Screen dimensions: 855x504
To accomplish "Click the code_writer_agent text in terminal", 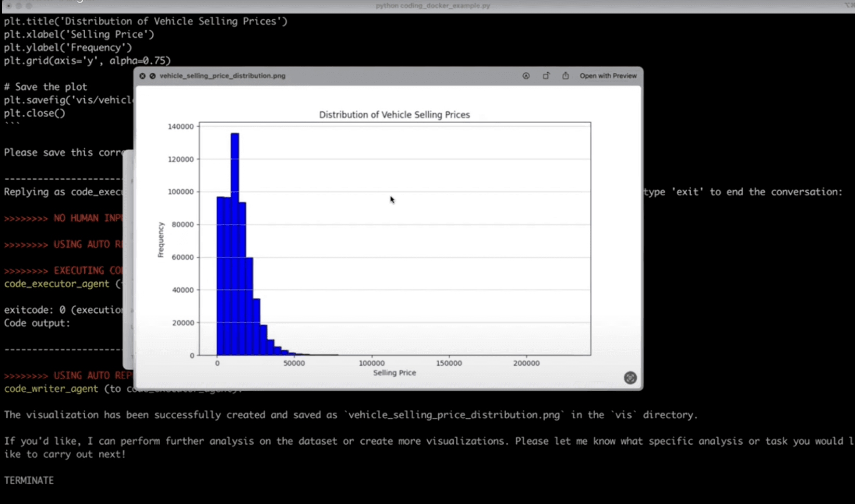I will pos(51,389).
